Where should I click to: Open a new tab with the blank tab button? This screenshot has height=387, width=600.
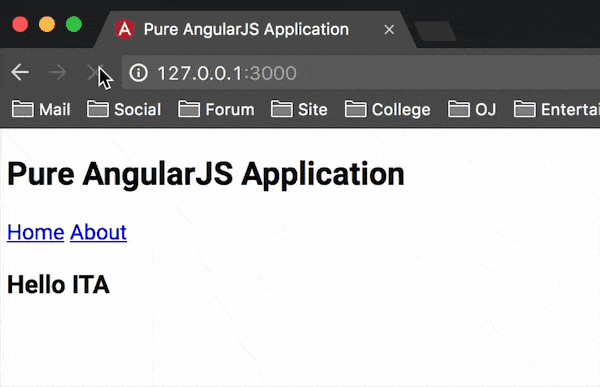coord(435,31)
